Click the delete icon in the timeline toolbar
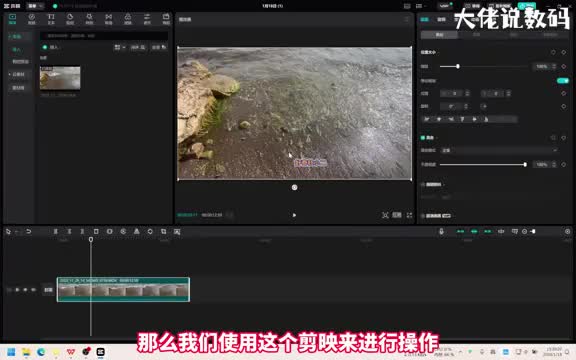The image size is (576, 360). coord(96,231)
